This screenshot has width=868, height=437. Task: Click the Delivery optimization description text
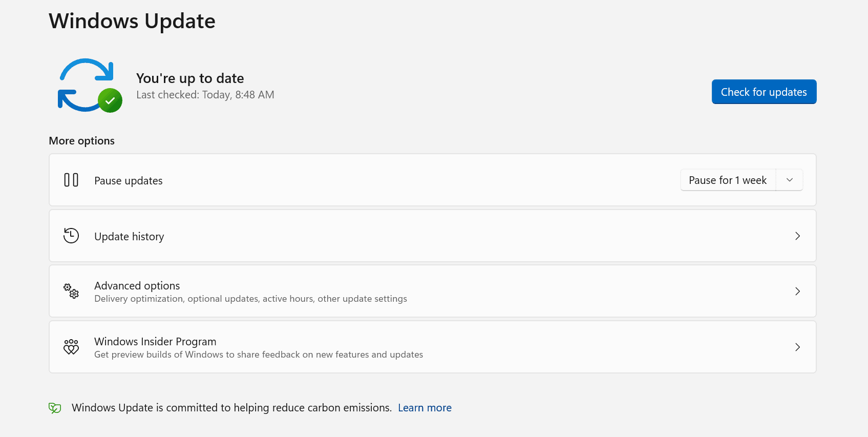click(250, 299)
